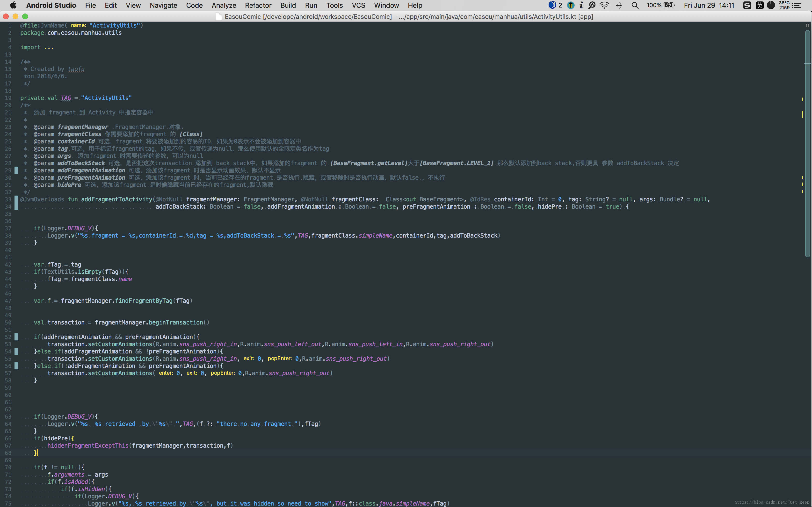Open the Wi-Fi status icon
Image resolution: width=812 pixels, height=507 pixels.
[x=604, y=5]
